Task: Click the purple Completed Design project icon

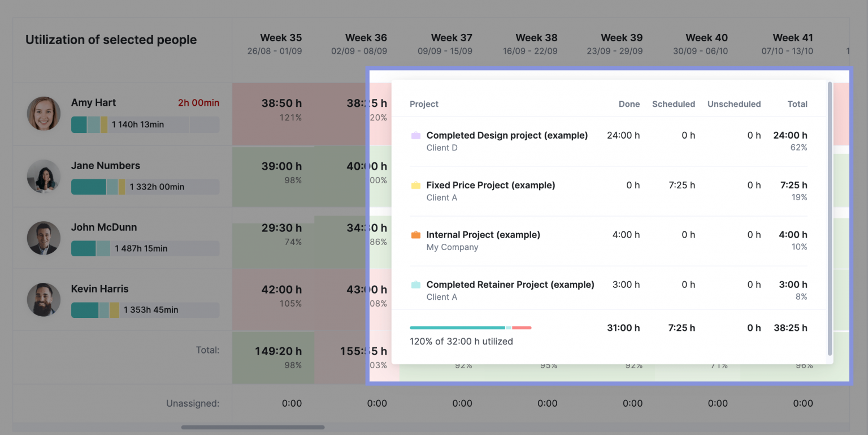Action: click(416, 135)
